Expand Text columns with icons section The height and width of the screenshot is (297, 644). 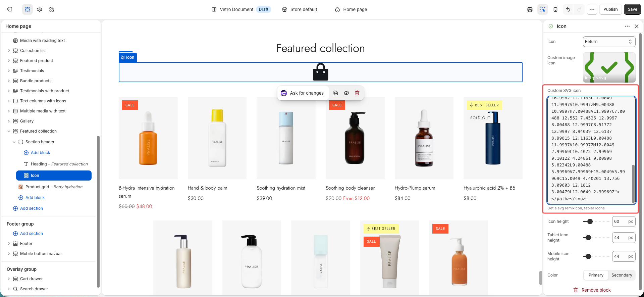click(9, 101)
